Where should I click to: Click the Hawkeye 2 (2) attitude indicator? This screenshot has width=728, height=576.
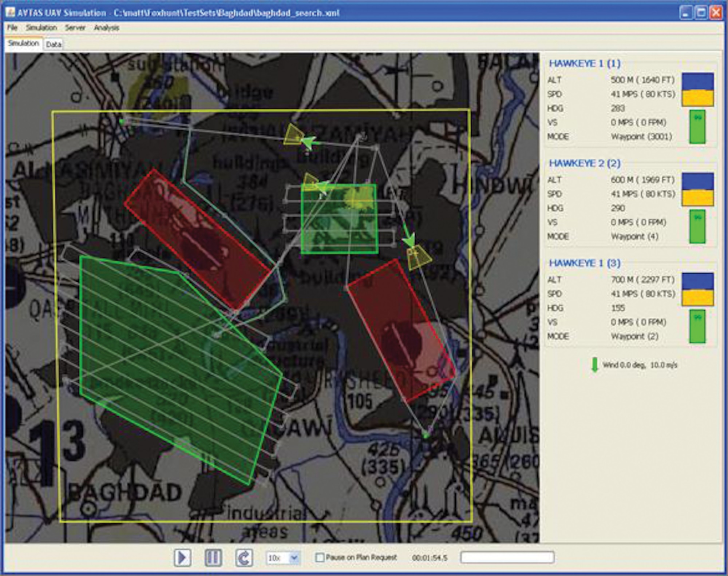click(x=698, y=189)
